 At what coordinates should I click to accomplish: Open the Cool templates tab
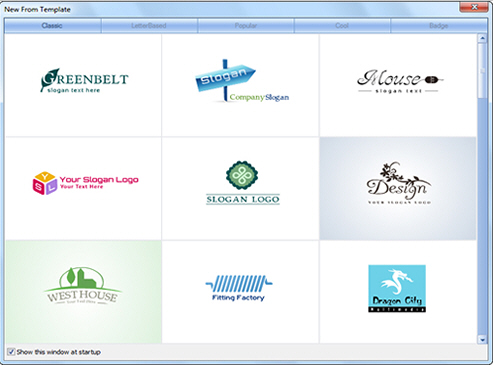[342, 26]
